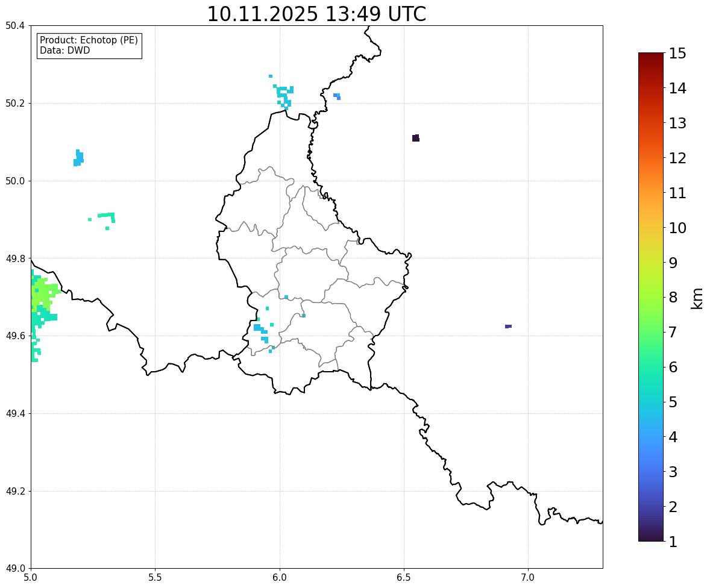The height and width of the screenshot is (588, 710).
Task: Click the colorbar 'km' unit label
Action: (697, 298)
